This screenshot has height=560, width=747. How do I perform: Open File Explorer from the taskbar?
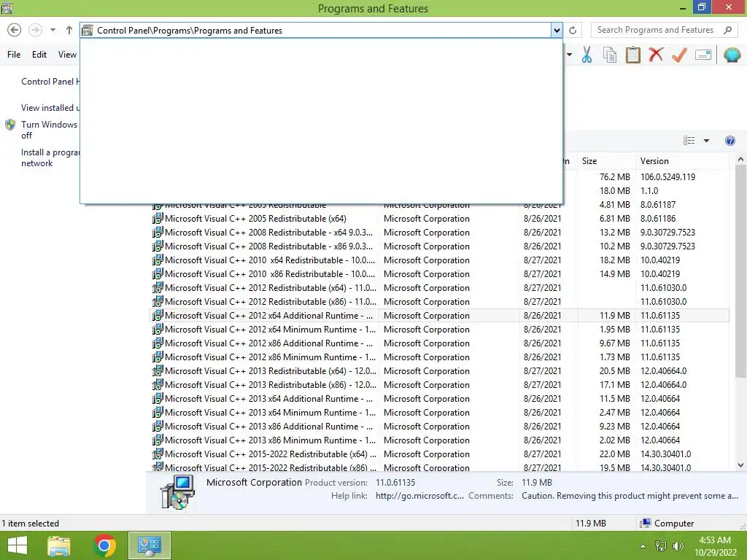[x=59, y=545]
